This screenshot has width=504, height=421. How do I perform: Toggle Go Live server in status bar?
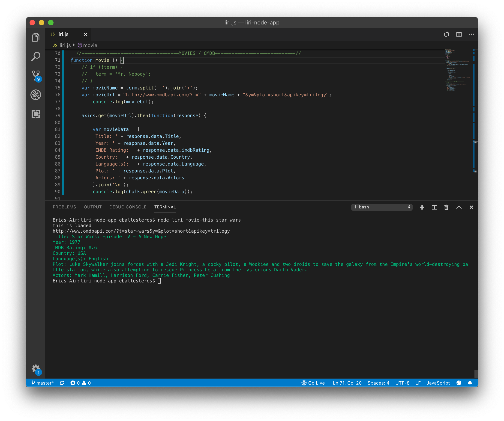313,383
